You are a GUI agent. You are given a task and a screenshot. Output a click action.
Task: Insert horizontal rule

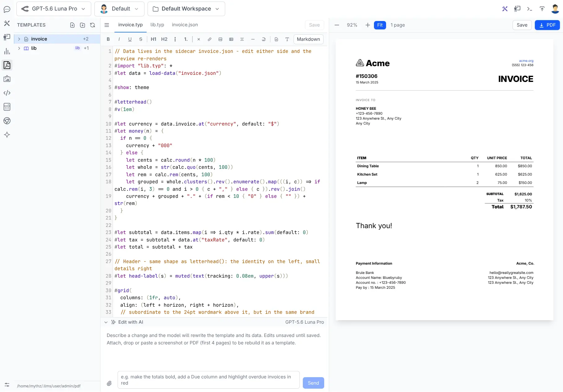[253, 39]
